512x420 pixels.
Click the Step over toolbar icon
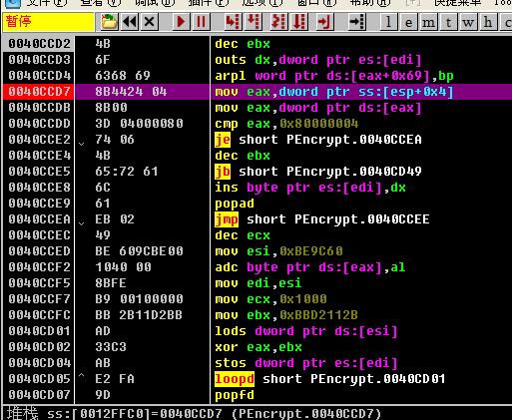point(254,22)
